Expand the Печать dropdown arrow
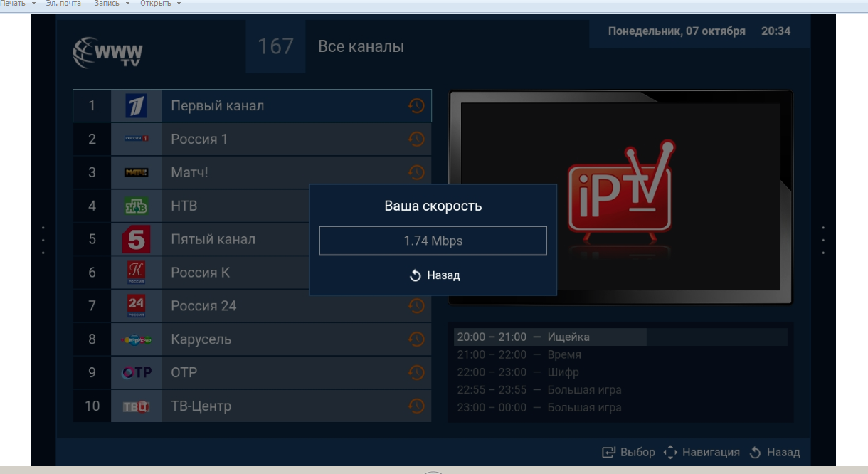 click(x=33, y=4)
